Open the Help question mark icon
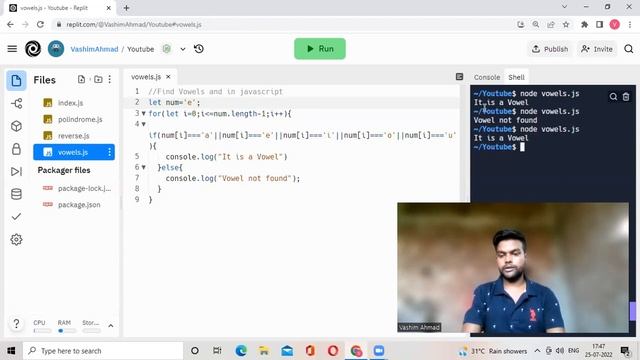This screenshot has height=360, width=640. 16,324
